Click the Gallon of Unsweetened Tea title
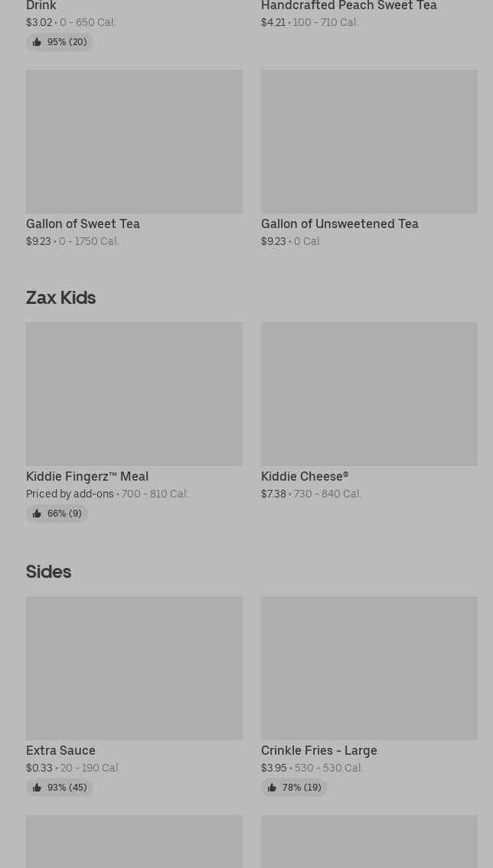 [x=339, y=224]
